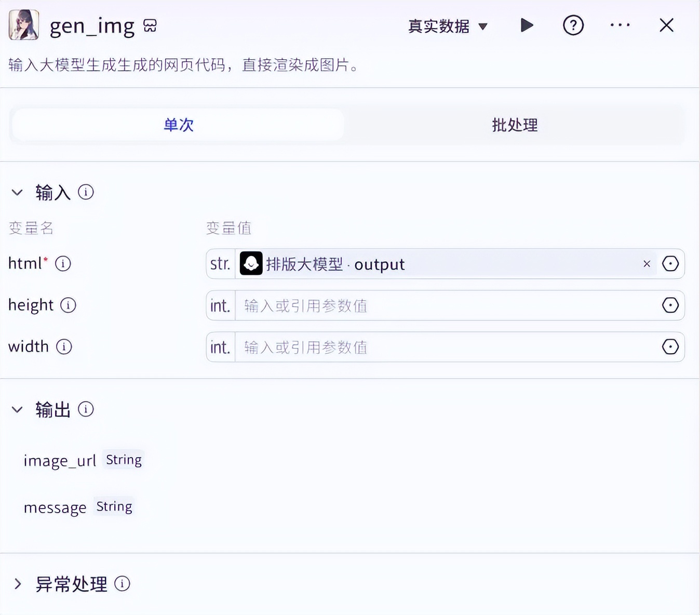Run the gen_img node with play button
700x615 pixels.
527,25
